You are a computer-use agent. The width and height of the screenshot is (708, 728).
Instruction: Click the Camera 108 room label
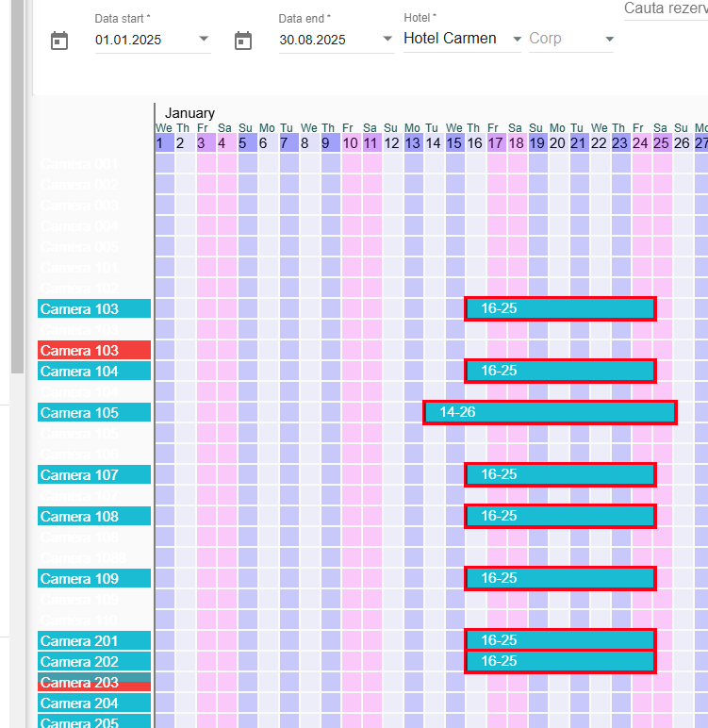click(94, 516)
